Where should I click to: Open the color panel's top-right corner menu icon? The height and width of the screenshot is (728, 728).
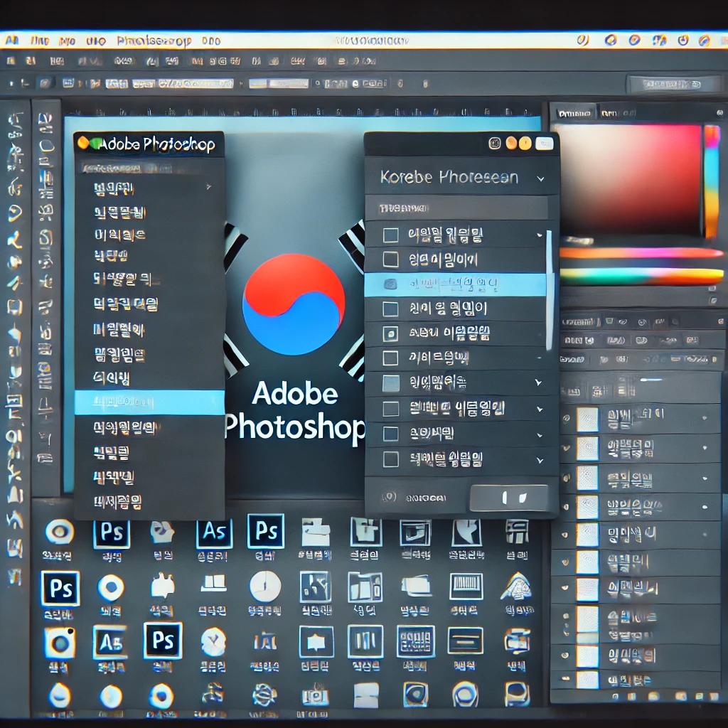point(719,112)
